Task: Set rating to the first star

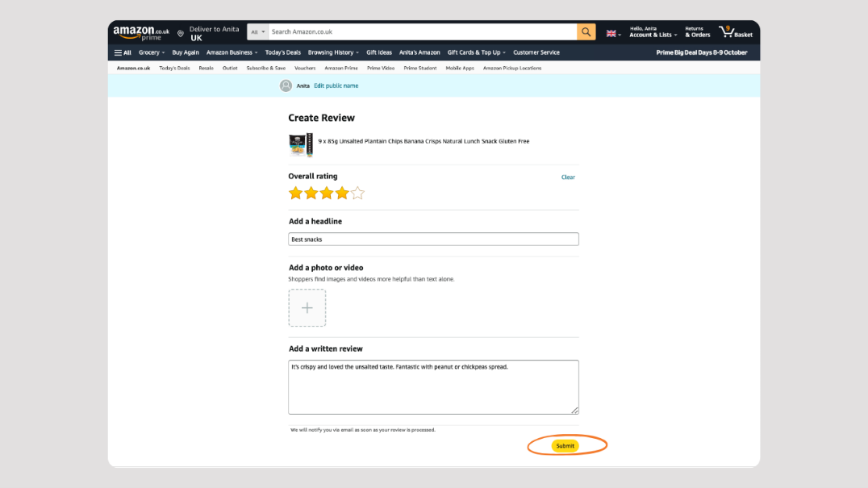Action: click(x=295, y=193)
